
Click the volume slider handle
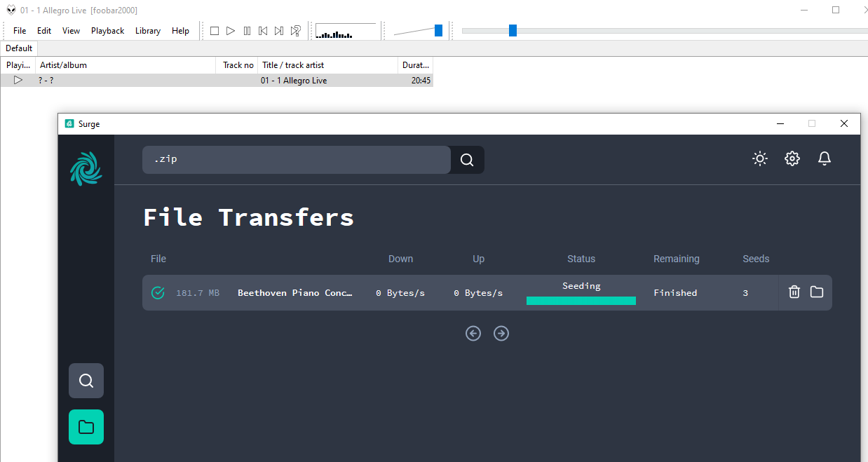438,30
